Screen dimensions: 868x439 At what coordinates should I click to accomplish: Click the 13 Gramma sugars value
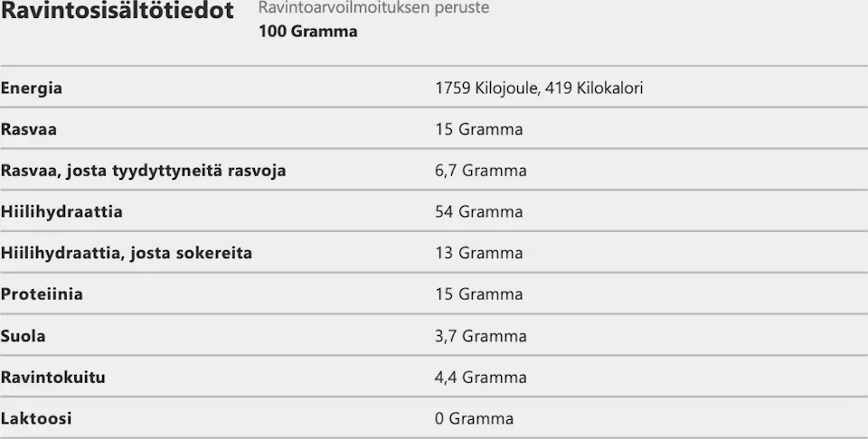point(478,254)
